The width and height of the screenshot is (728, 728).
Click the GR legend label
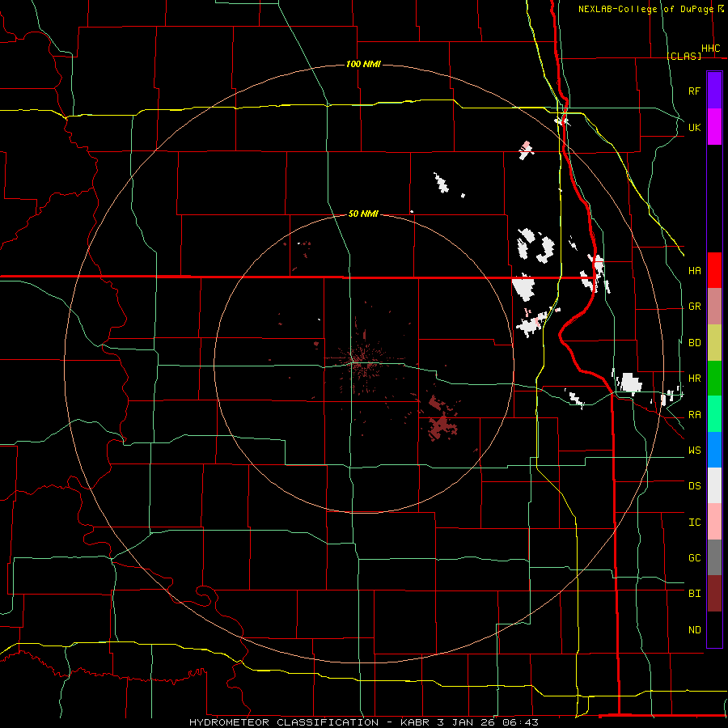click(x=695, y=307)
